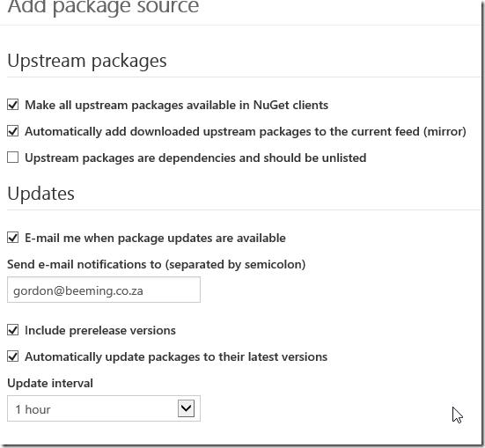Viewport: 485px width, 448px height.
Task: Click the e-mail notifications input field
Action: [104, 290]
